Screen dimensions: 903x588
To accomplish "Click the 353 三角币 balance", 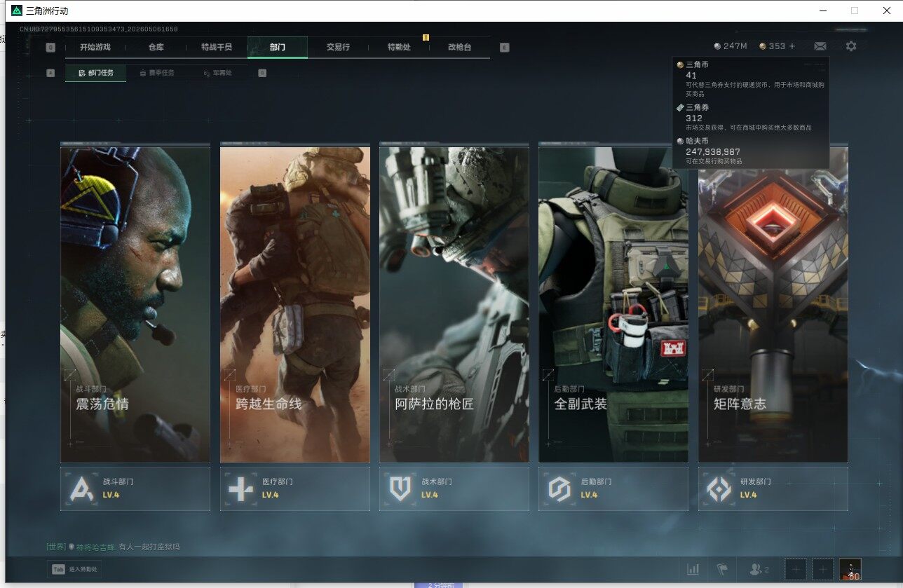I will [x=773, y=46].
